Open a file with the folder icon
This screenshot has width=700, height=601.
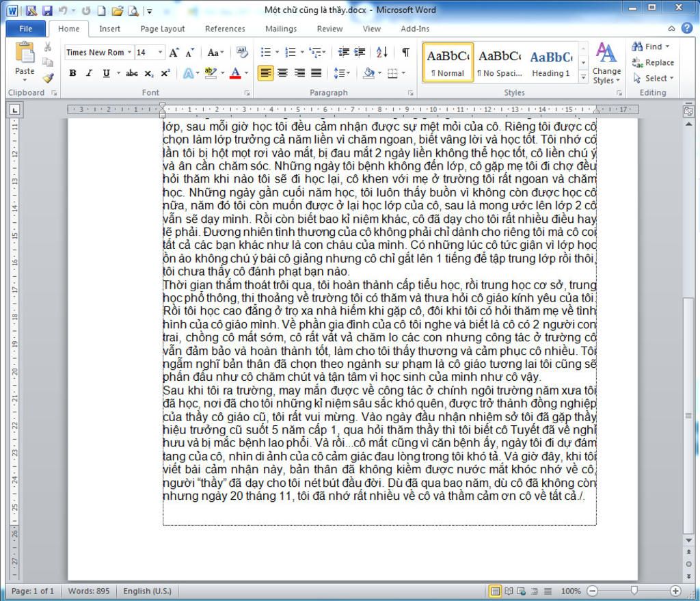click(118, 10)
